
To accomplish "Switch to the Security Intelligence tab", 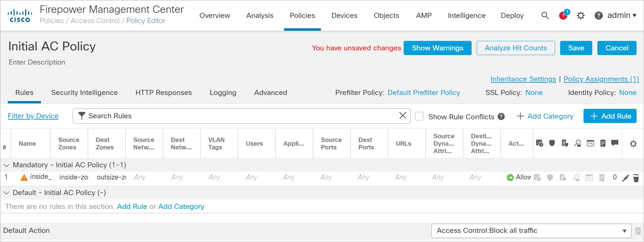I will pyautogui.click(x=85, y=93).
